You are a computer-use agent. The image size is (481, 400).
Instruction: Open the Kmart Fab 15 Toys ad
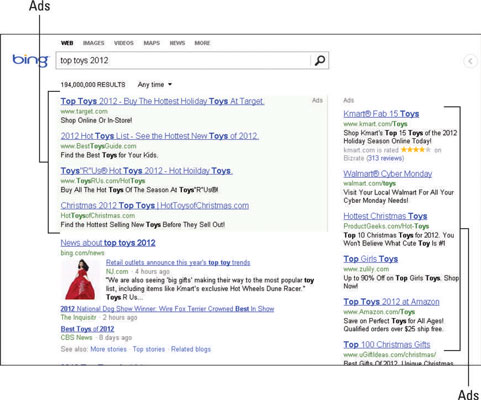point(381,114)
